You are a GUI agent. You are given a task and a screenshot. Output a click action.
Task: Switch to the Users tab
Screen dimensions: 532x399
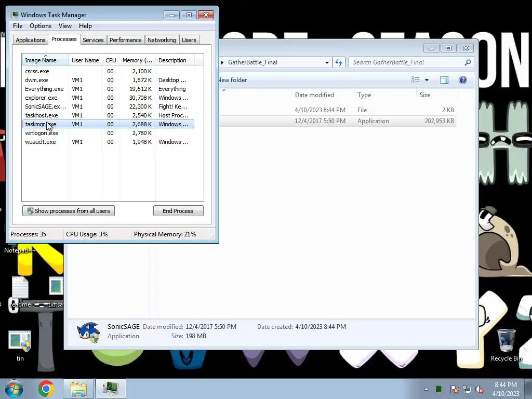tap(189, 40)
